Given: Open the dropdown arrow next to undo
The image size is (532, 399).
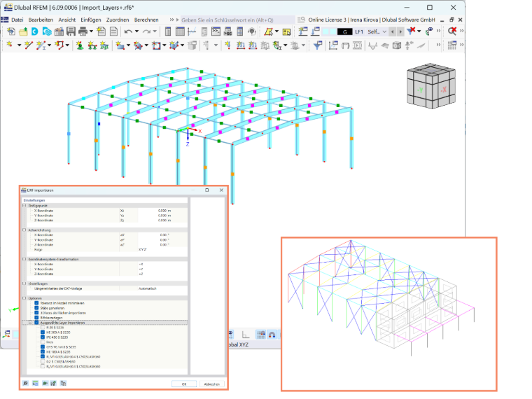Looking at the screenshot, I should point(136,31).
